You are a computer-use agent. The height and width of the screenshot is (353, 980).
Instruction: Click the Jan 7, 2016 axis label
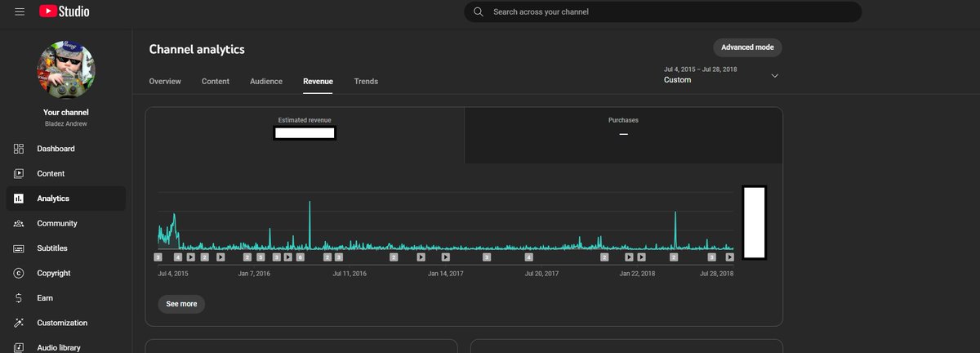[254, 274]
